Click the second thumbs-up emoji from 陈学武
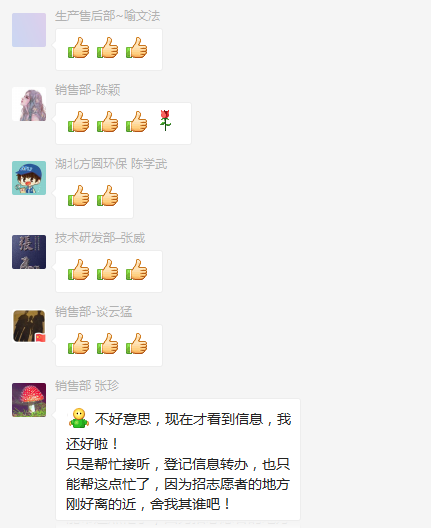The image size is (431, 528). [107, 195]
